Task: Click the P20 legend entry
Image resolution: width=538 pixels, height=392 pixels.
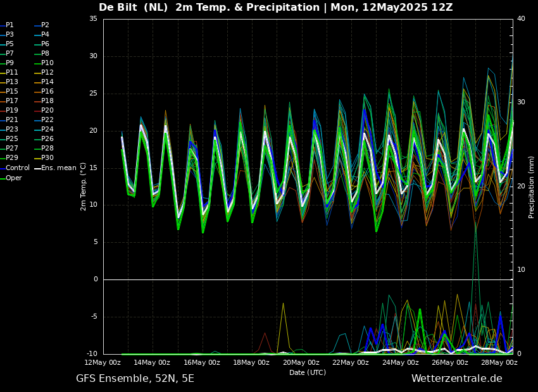Action: coord(44,111)
